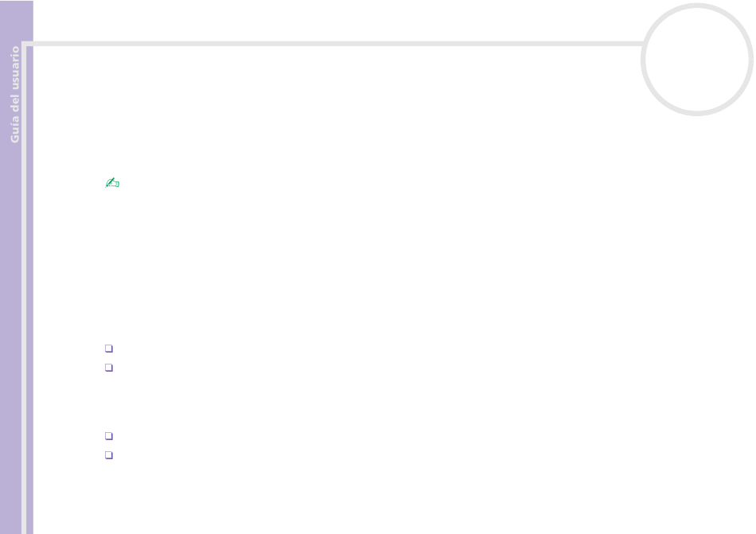756x534 pixels.
Task: Click the word usuario in sidebar
Action: [15, 68]
